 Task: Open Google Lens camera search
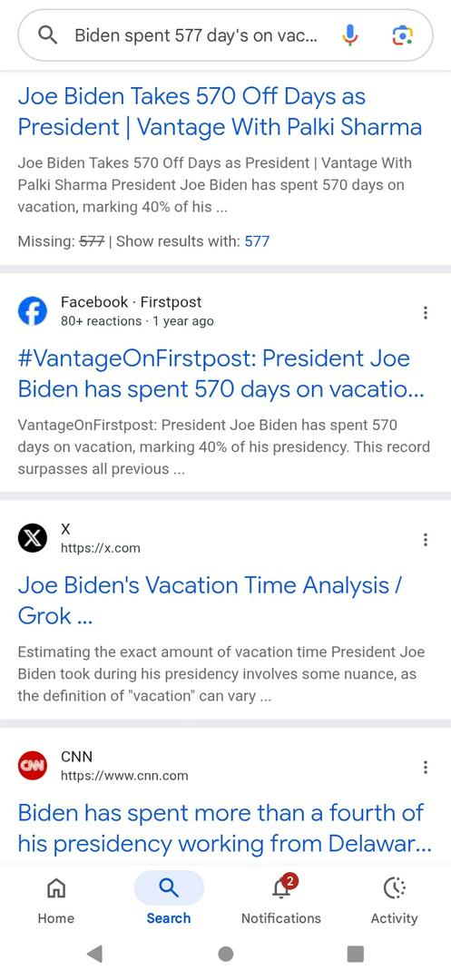(x=402, y=35)
